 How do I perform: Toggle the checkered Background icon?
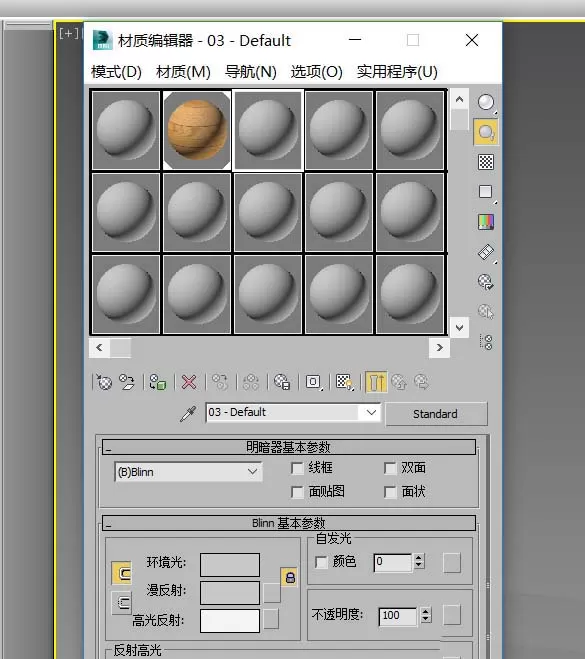pyautogui.click(x=486, y=162)
